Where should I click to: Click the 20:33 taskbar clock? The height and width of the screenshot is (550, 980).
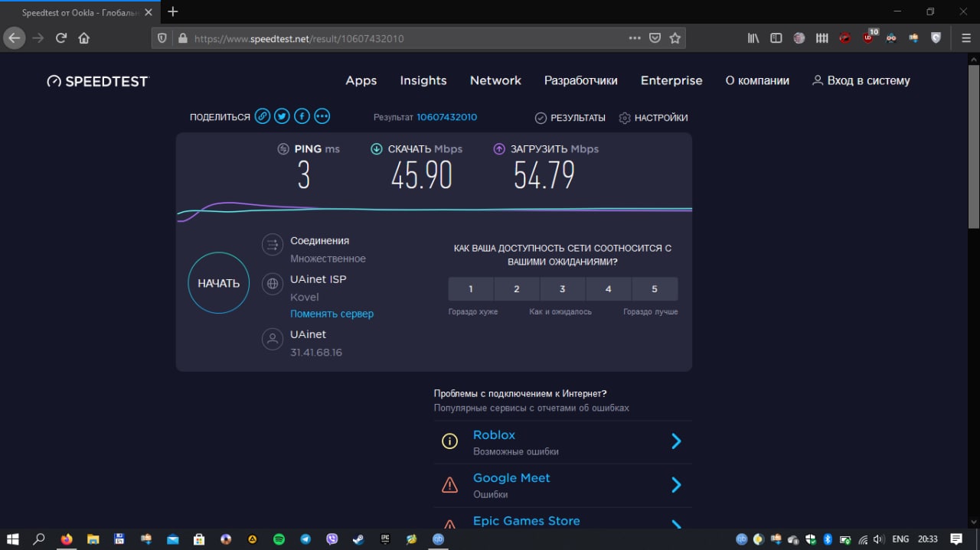click(928, 539)
